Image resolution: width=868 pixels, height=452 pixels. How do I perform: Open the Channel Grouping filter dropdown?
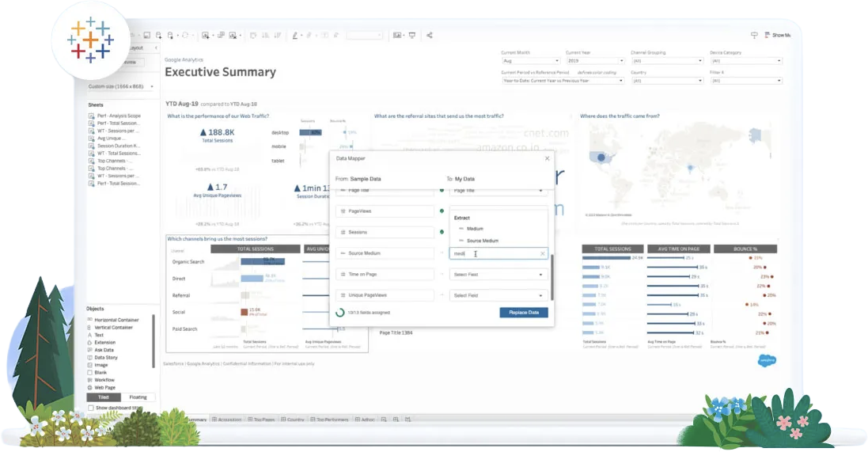pos(667,61)
